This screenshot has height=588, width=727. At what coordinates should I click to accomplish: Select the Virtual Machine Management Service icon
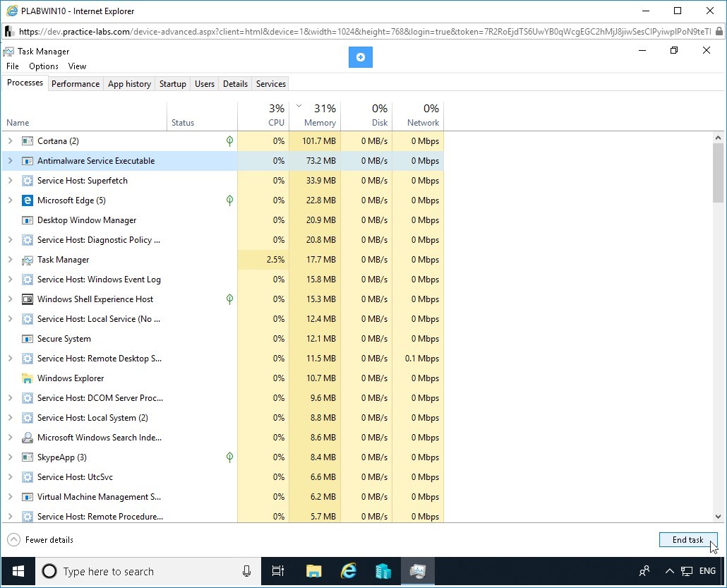pos(28,497)
